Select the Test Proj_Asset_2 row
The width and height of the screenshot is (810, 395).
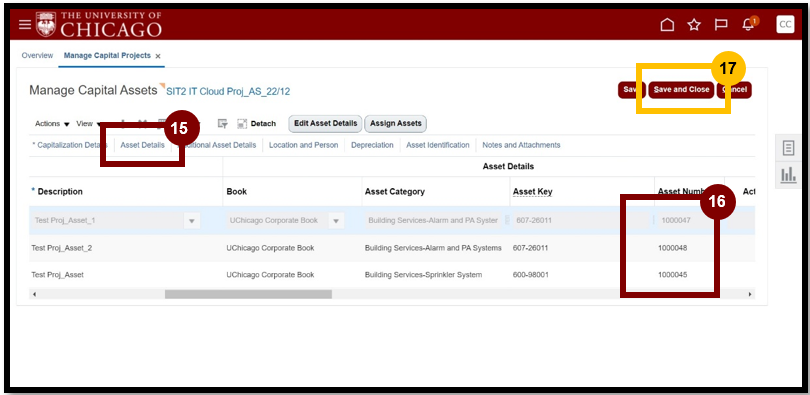point(61,248)
